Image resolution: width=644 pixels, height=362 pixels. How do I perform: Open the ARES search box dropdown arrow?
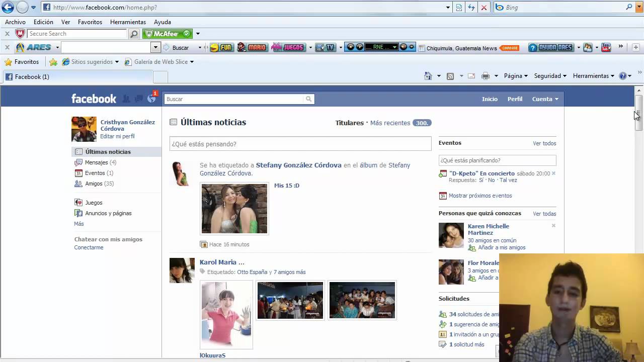point(155,47)
